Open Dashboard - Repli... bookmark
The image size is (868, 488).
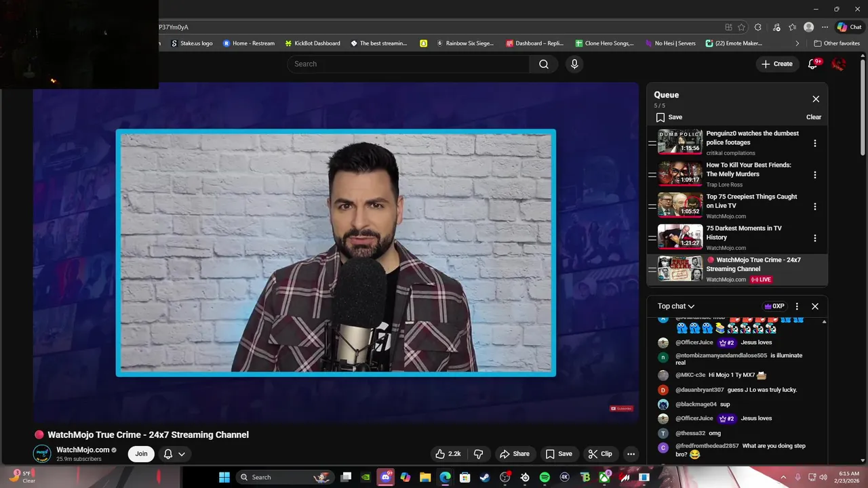534,43
